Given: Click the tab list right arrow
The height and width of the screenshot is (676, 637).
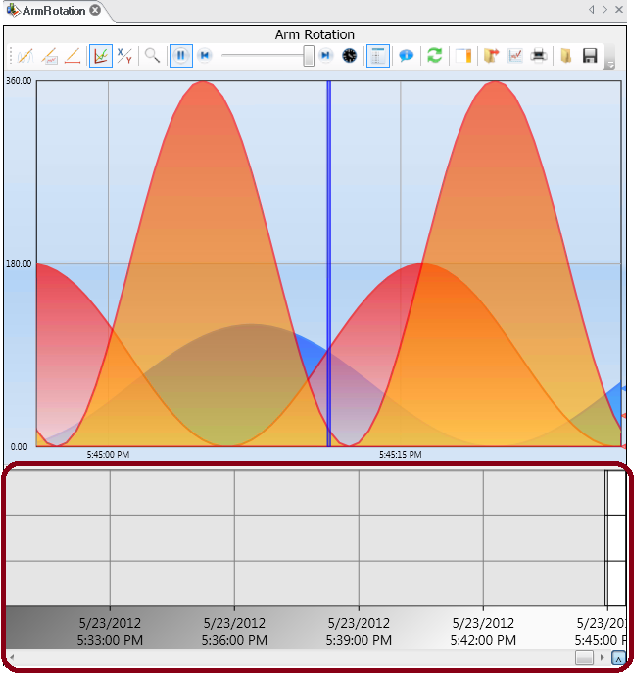Looking at the screenshot, I should (605, 10).
